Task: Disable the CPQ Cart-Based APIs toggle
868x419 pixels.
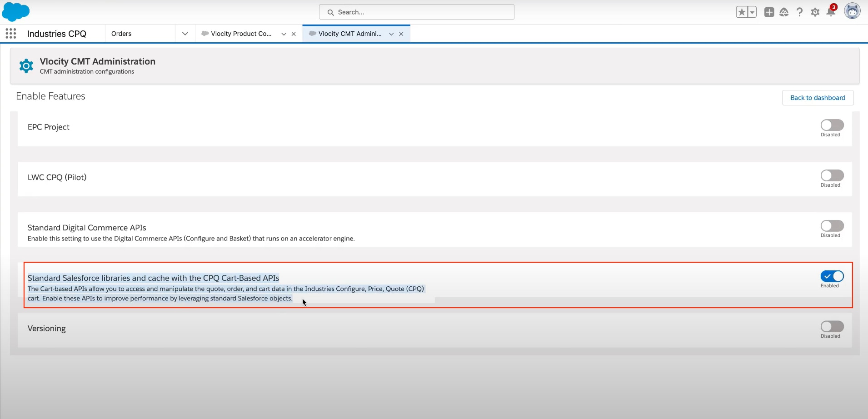Action: (x=832, y=276)
